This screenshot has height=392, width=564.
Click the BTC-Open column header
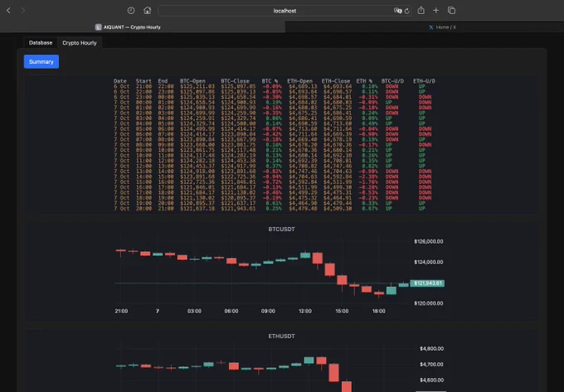[192, 81]
